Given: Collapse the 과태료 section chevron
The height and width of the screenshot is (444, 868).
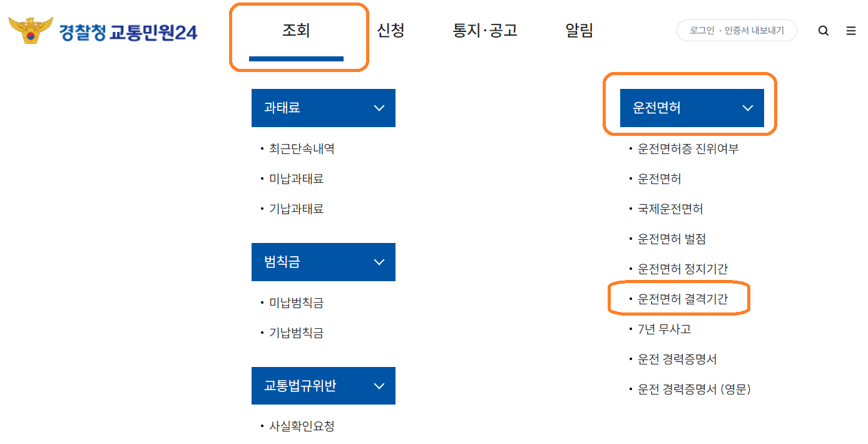Looking at the screenshot, I should pyautogui.click(x=379, y=108).
